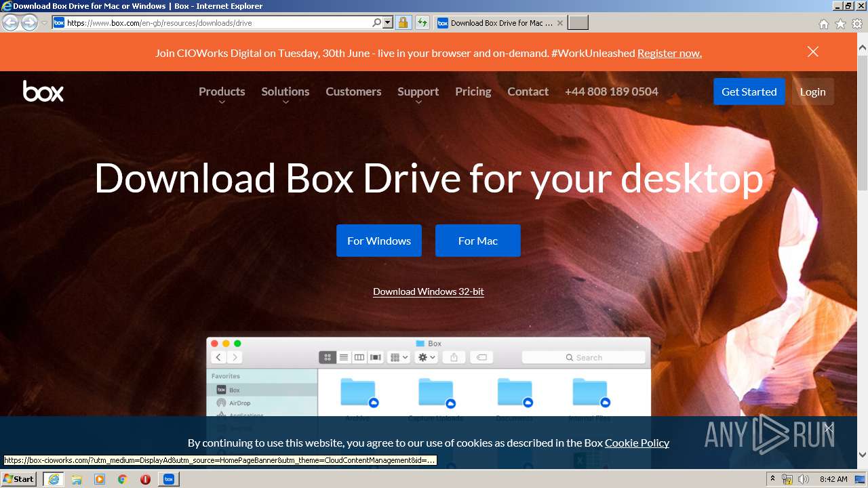The height and width of the screenshot is (488, 868).
Task: Click the Finder icon-view button in mockup
Action: click(328, 357)
